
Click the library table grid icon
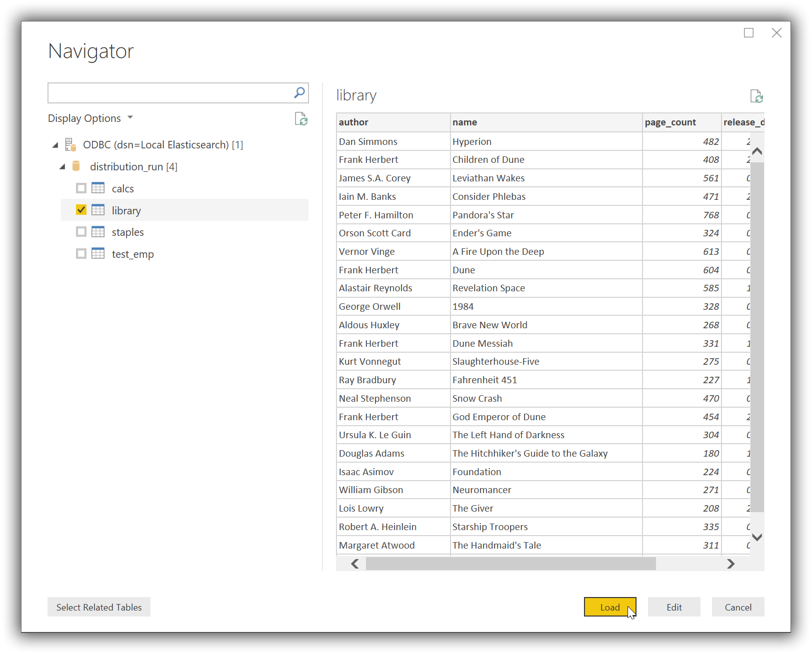98,210
